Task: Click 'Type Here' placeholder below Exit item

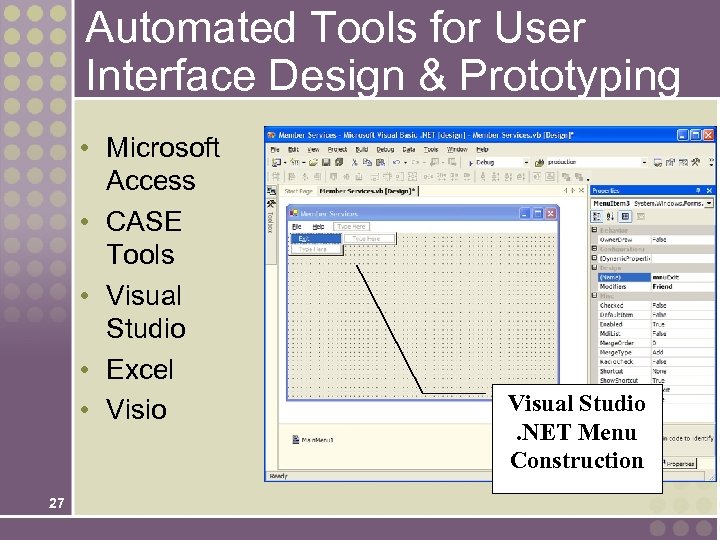Action: 316,249
